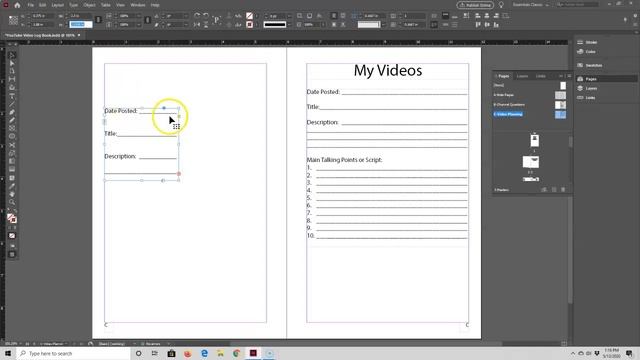
Task: Select the Zoom tool in toolbox
Action: point(12,202)
